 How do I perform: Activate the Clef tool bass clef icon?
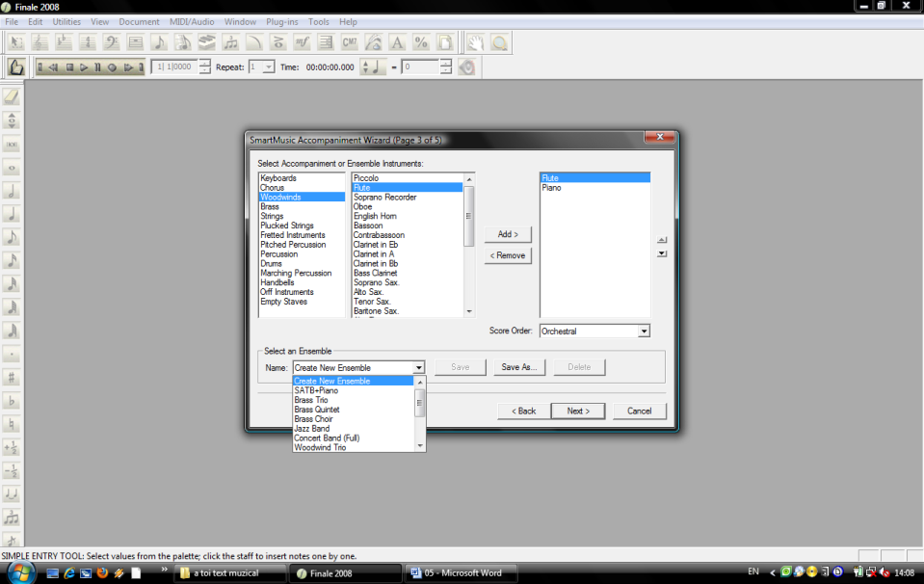[x=112, y=42]
